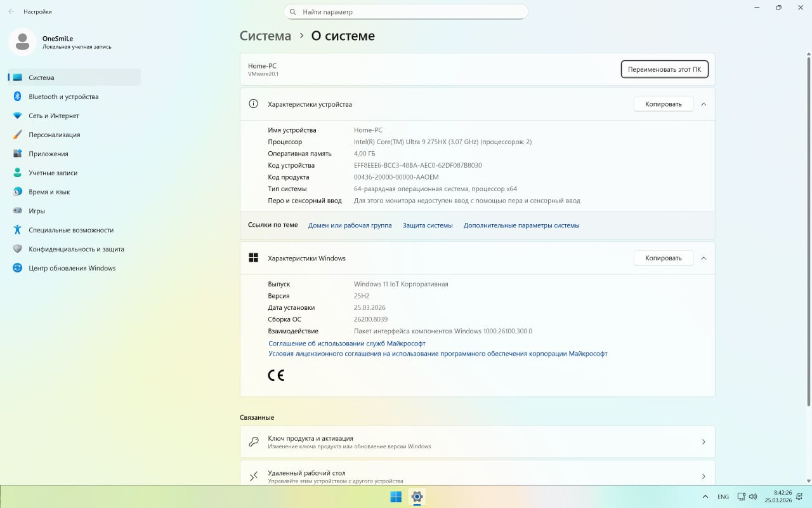Click the 4,00 ГБ memory value

364,154
